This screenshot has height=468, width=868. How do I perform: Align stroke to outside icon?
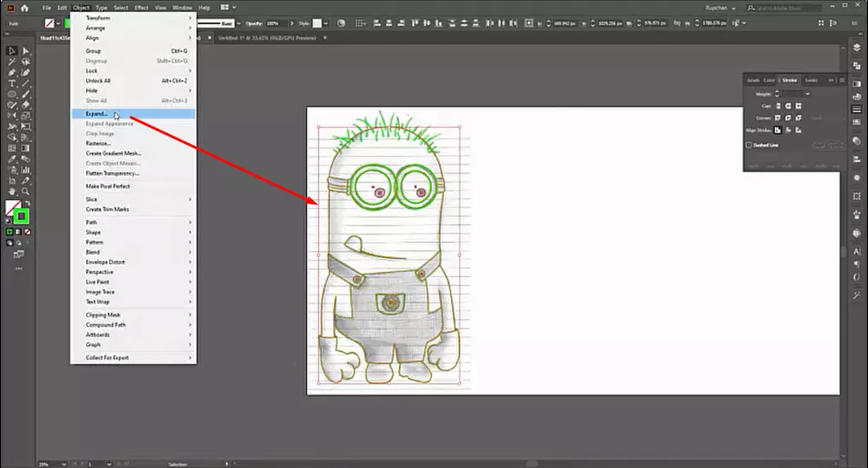click(798, 130)
